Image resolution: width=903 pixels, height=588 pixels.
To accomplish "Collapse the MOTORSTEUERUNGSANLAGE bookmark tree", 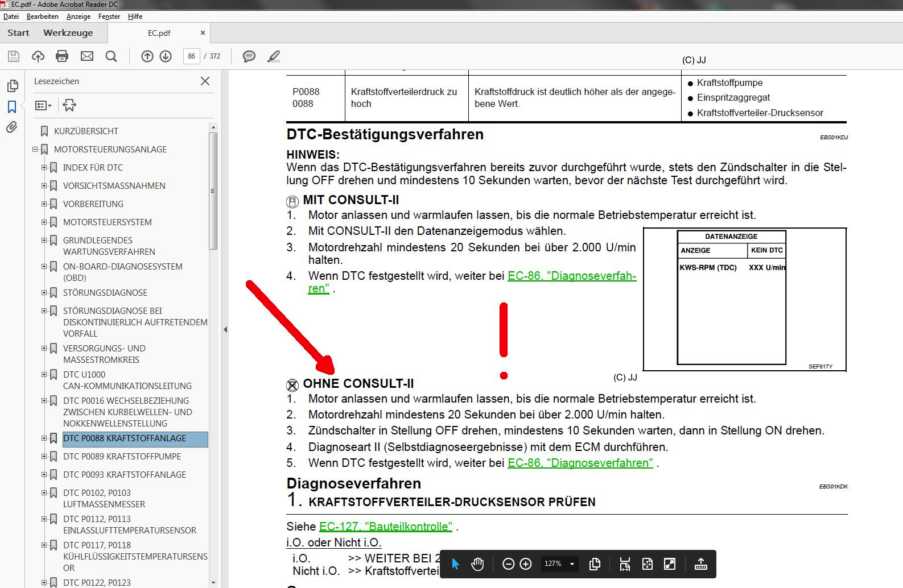I will point(35,150).
